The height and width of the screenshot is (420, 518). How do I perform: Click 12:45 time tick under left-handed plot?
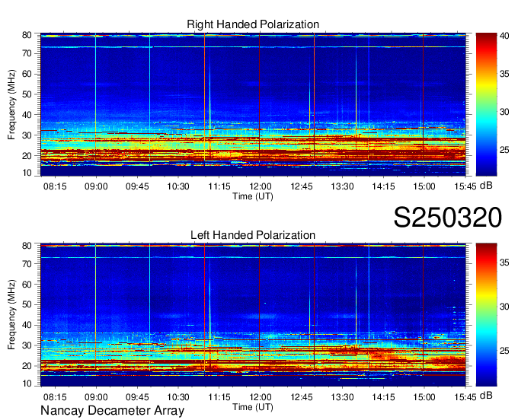302,397
